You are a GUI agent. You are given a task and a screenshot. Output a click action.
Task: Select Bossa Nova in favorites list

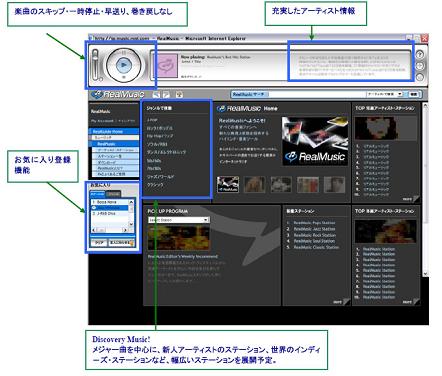point(109,202)
